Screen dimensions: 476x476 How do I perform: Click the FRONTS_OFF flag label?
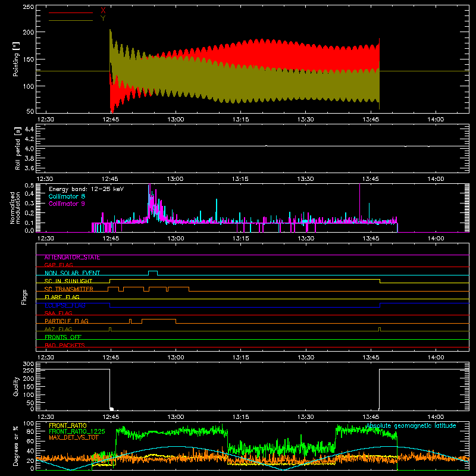coord(63,337)
